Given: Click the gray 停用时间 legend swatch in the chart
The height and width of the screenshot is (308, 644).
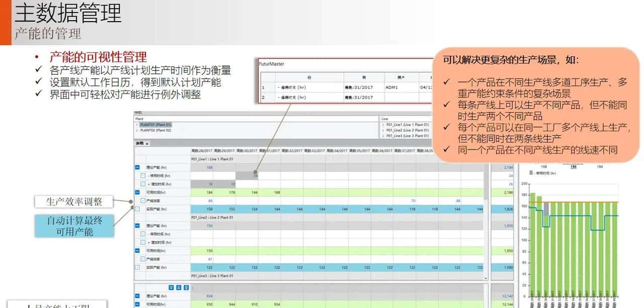Looking at the screenshot, I should coord(532,173).
